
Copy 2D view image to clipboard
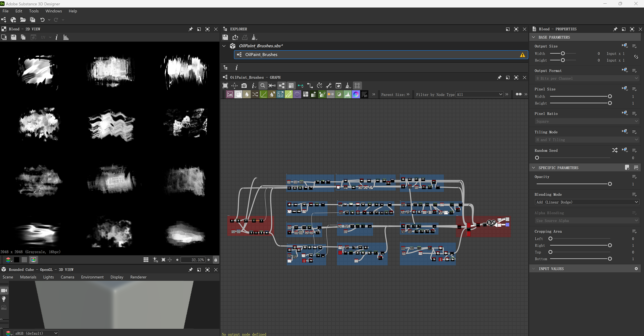pos(23,37)
